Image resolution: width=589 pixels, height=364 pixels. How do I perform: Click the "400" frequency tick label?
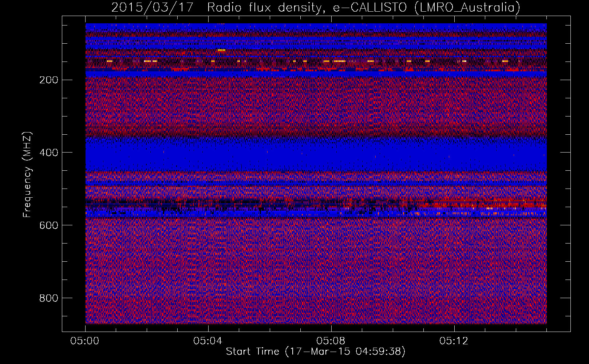49,153
